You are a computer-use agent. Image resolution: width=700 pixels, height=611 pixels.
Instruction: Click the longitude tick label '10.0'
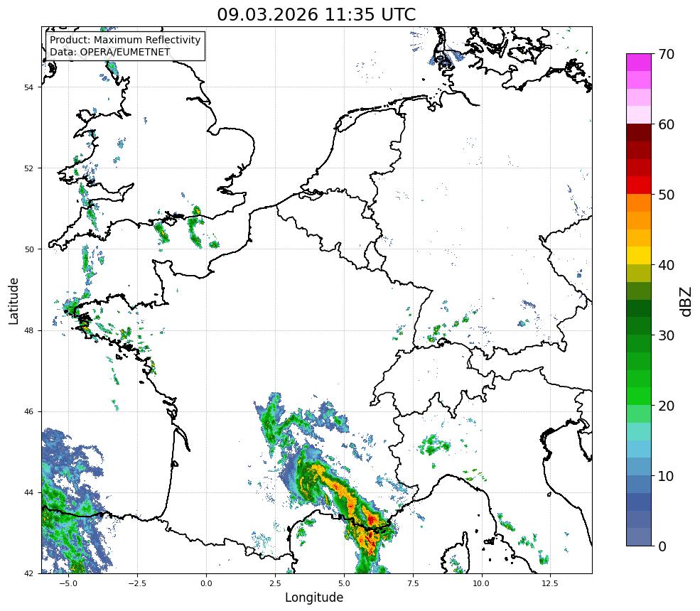481,583
